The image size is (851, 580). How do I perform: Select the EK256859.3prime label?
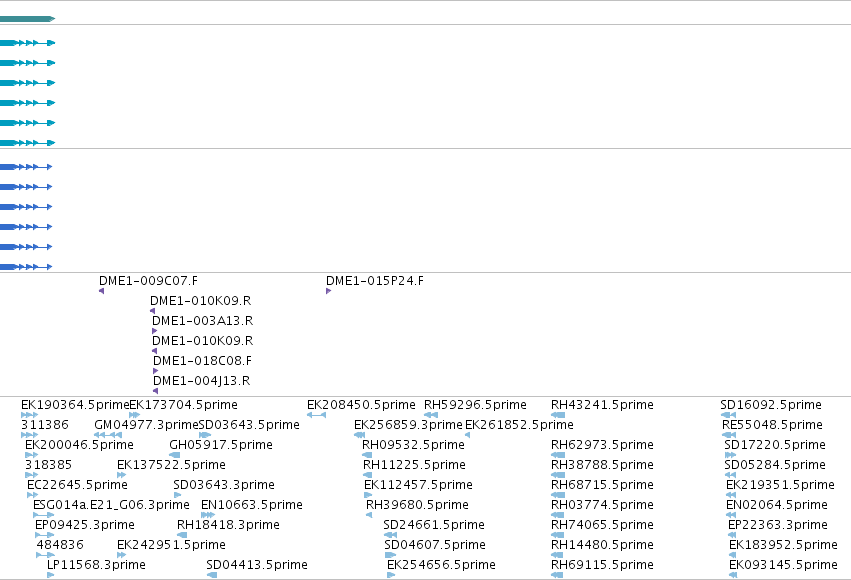408,425
